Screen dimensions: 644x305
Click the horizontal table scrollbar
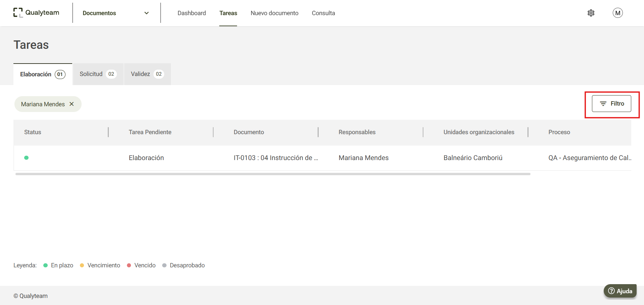click(x=273, y=174)
